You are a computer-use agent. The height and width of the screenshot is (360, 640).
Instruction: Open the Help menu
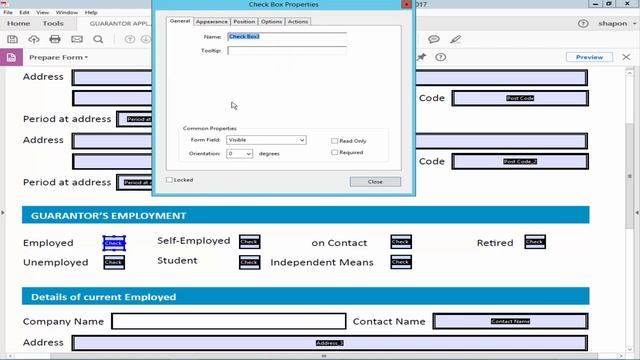91,13
